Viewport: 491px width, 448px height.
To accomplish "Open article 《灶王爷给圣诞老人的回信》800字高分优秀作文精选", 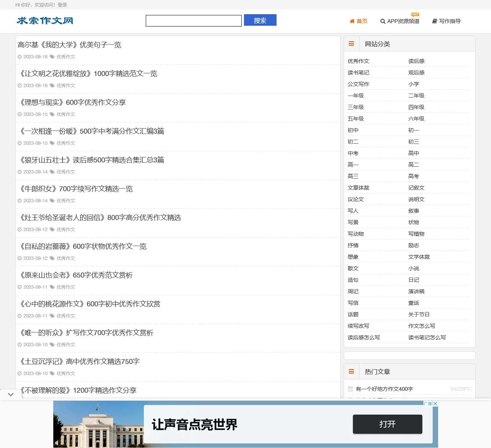I will (99, 218).
